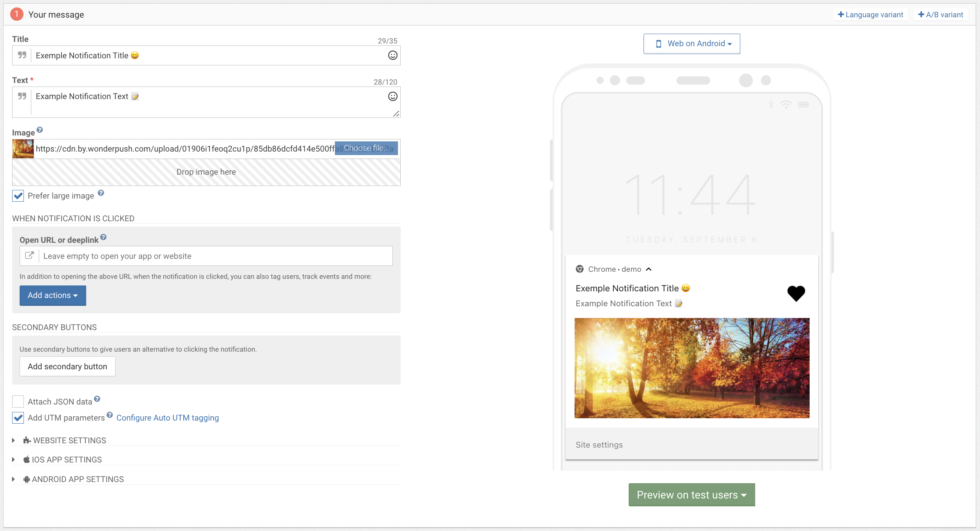This screenshot has height=531, width=980.
Task: Open Configure Auto UTM tagging link
Action: (x=167, y=418)
